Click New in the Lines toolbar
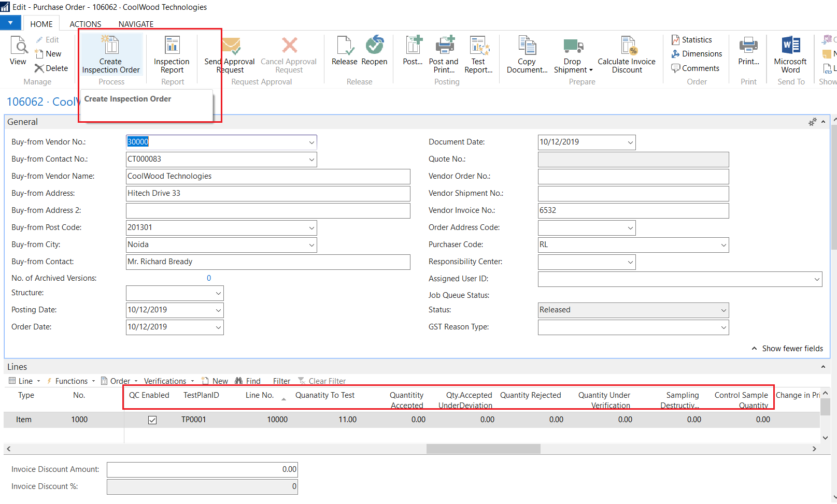Viewport: 837px width, 504px height. (215, 381)
